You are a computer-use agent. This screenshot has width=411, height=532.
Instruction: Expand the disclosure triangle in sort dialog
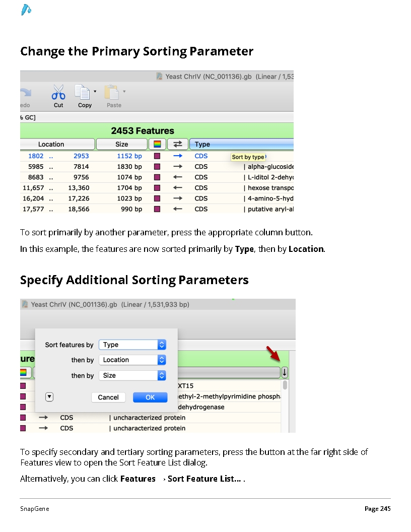coord(49,396)
